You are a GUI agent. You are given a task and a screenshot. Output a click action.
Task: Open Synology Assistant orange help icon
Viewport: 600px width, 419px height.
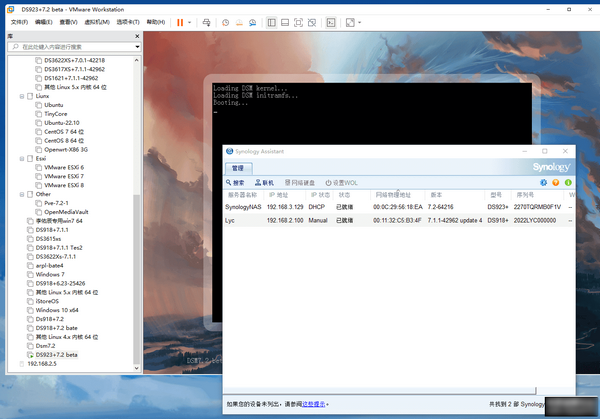pos(556,183)
